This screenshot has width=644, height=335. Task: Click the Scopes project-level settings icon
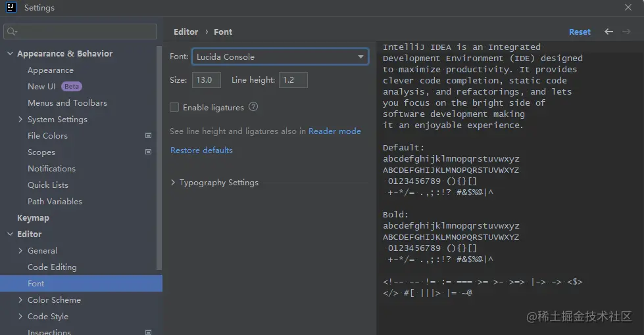tap(148, 152)
